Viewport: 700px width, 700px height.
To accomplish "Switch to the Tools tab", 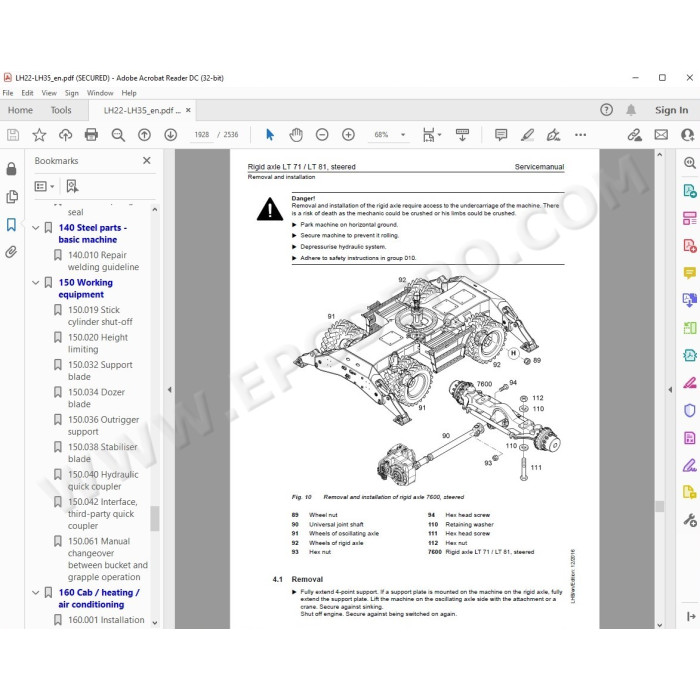I will point(61,110).
